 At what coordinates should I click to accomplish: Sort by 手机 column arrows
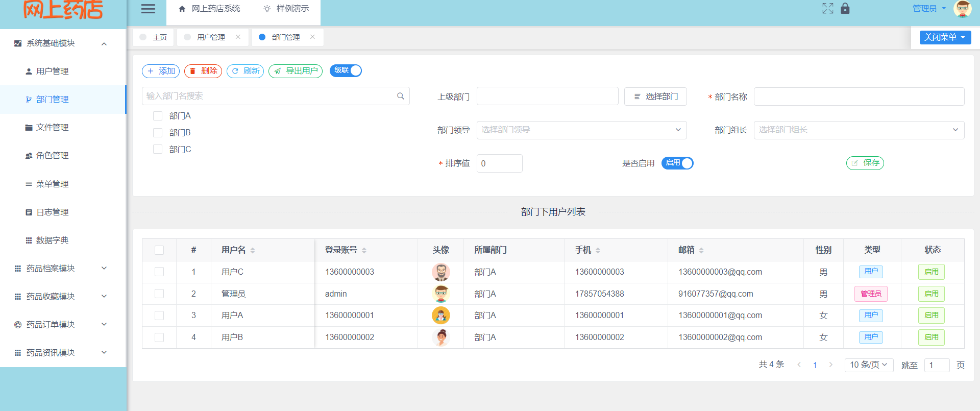(598, 250)
